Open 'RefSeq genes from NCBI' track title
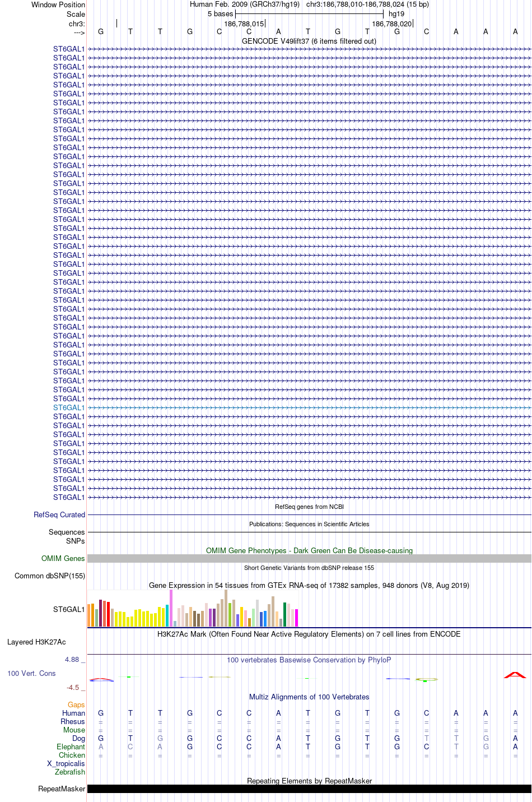The width and height of the screenshot is (532, 802). [x=309, y=507]
